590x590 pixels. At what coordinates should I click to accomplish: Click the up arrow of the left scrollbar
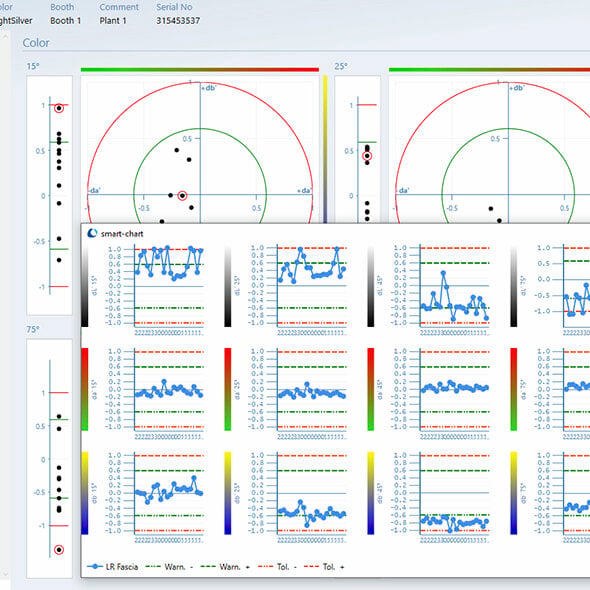click(x=5, y=37)
